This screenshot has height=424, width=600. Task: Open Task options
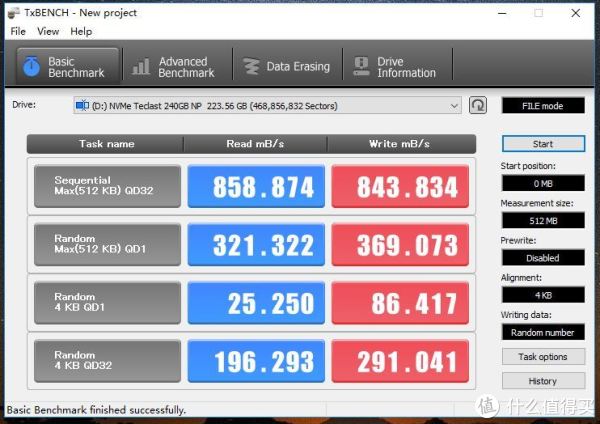tap(543, 357)
